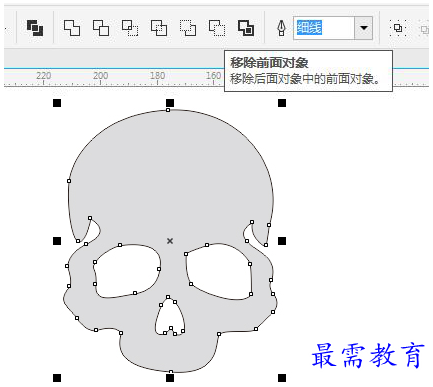The image size is (433, 387).
Task: Apply the Simplify shaping icon
Action: 159,28
